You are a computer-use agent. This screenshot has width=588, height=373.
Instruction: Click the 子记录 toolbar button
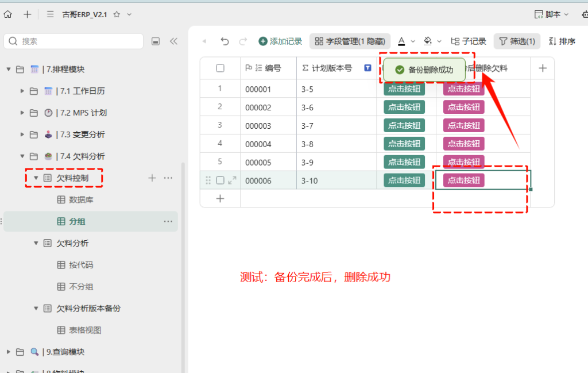(x=469, y=41)
